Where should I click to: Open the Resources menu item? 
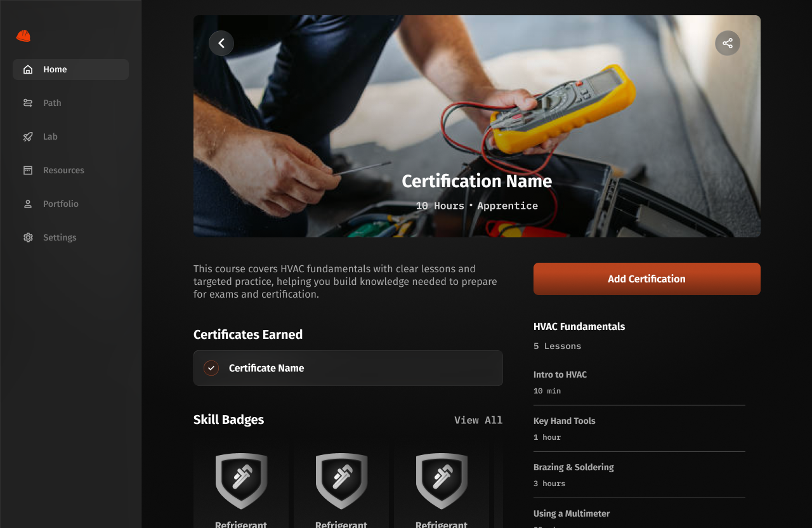(70, 170)
